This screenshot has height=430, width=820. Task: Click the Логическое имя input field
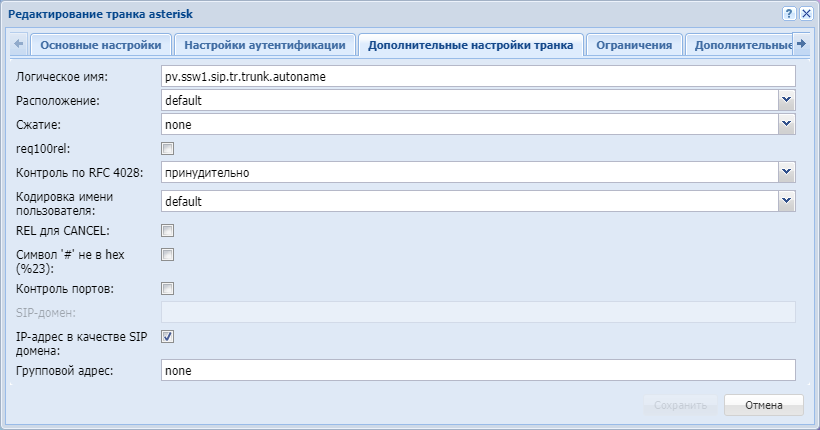[x=477, y=76]
